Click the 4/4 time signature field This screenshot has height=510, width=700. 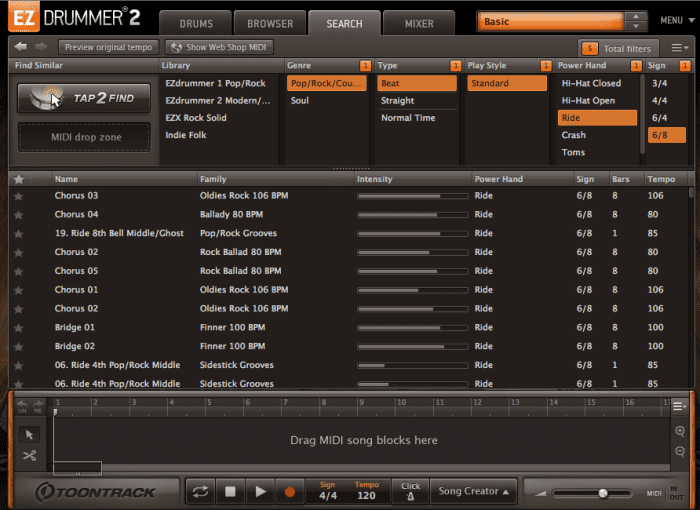point(328,496)
